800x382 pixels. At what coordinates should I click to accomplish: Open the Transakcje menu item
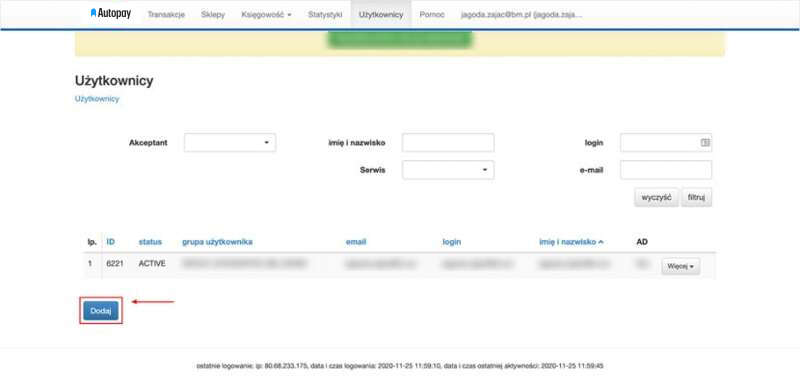point(166,15)
